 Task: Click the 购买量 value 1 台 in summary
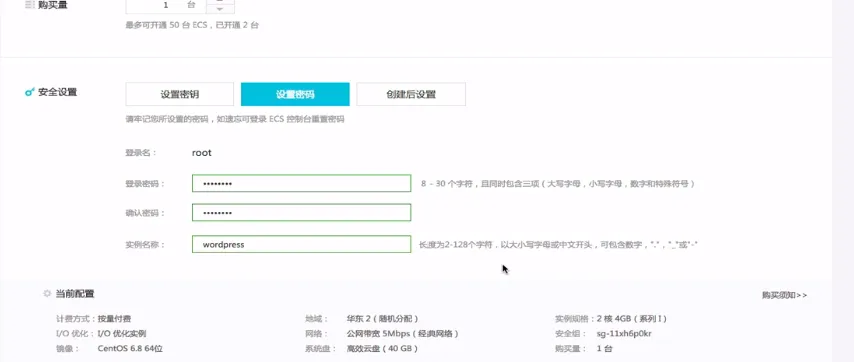point(605,348)
